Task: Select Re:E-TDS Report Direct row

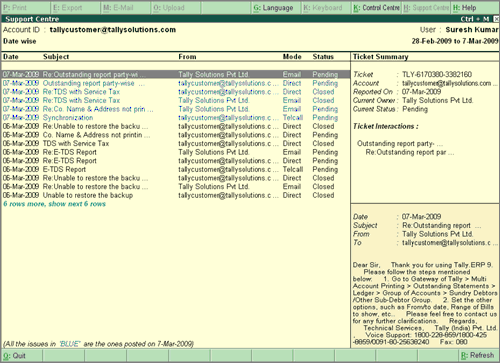Action: (x=175, y=161)
